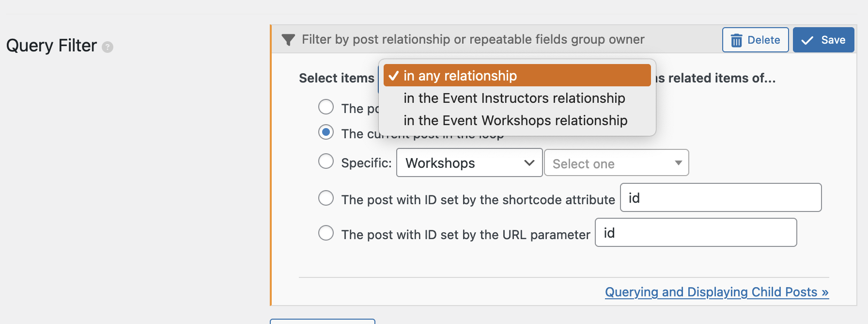Click the funnel filter icon in header

click(x=288, y=40)
